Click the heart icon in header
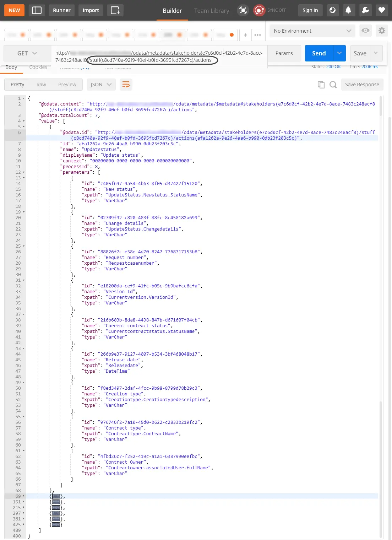The width and height of the screenshot is (392, 540). pos(382,10)
